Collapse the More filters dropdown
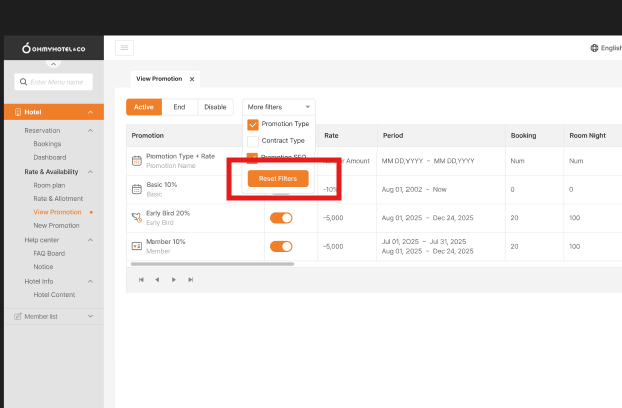The height and width of the screenshot is (408, 622). click(279, 106)
